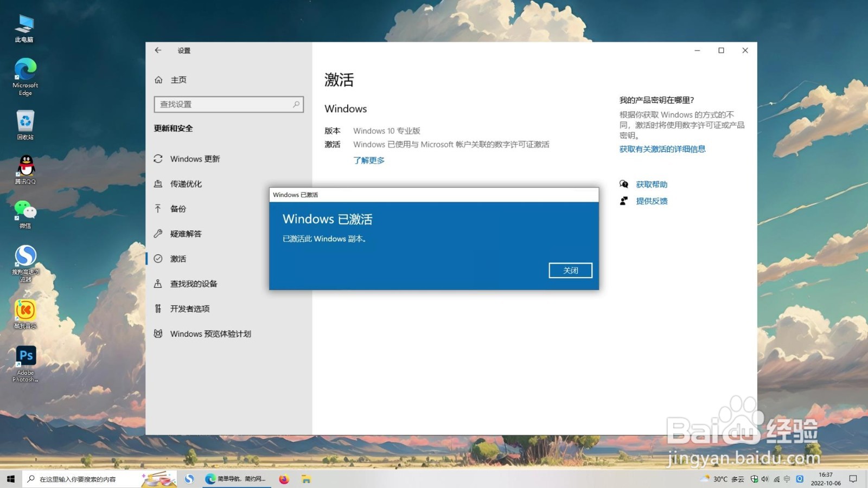
Task: Click the 了解更多 link
Action: (x=369, y=160)
